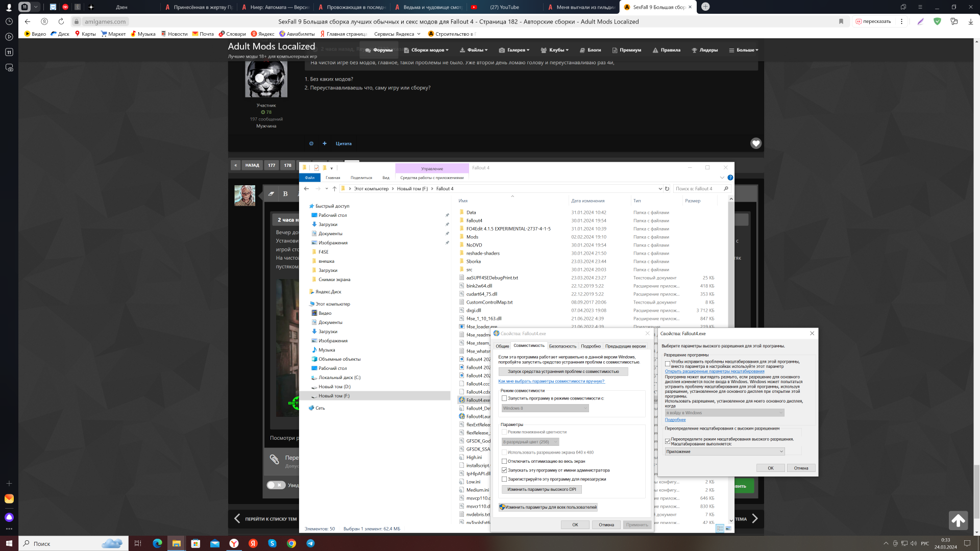Click the heart like icon on forum post
Screen dimensions: 980x551
click(756, 143)
